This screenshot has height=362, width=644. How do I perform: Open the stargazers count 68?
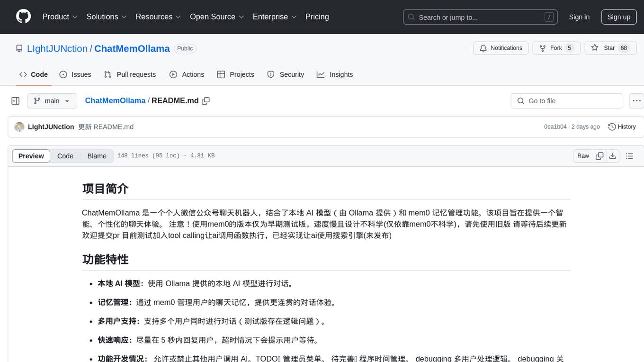tap(624, 48)
